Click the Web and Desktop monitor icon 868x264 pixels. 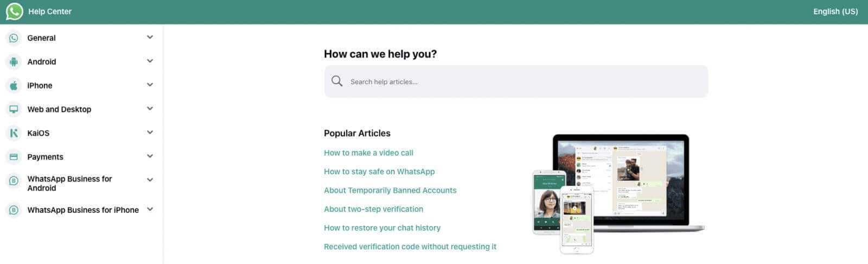tap(14, 109)
